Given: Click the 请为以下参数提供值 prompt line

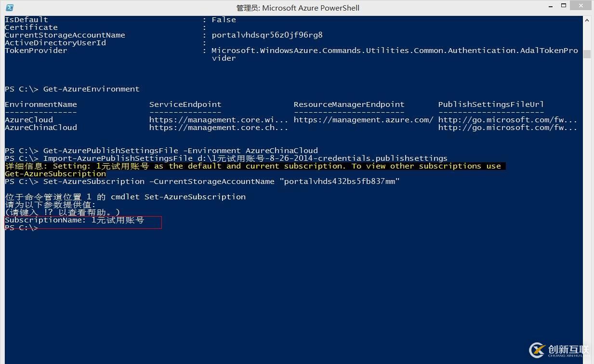Looking at the screenshot, I should click(x=51, y=205).
